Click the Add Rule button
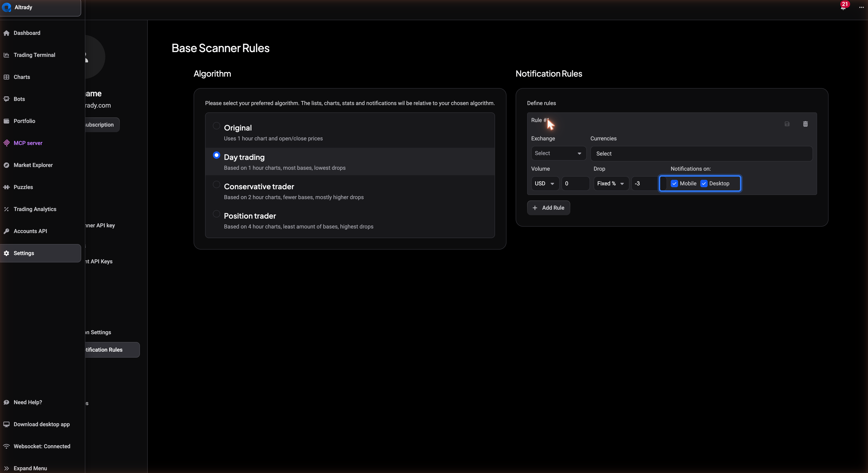The width and height of the screenshot is (868, 473). [x=548, y=208]
